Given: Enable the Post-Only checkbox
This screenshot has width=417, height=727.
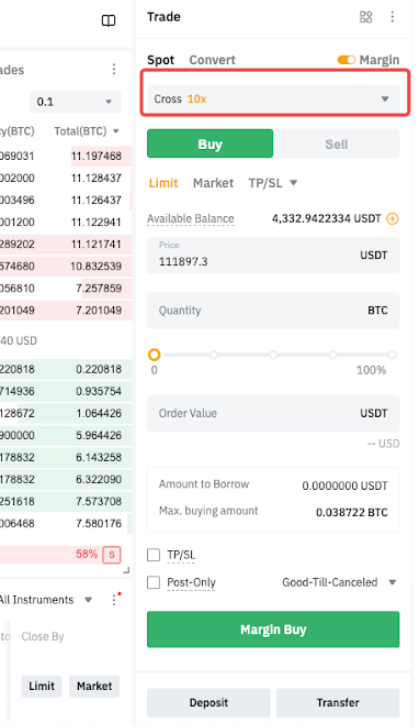Looking at the screenshot, I should tap(154, 582).
